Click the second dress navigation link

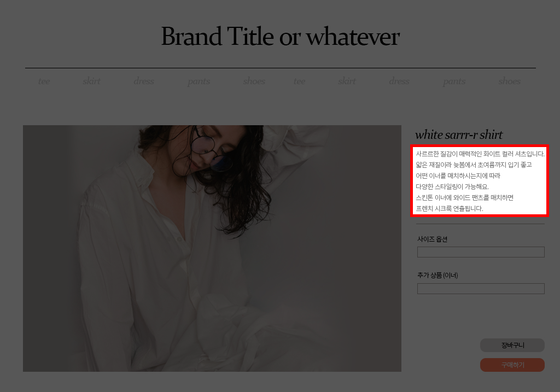pos(399,81)
